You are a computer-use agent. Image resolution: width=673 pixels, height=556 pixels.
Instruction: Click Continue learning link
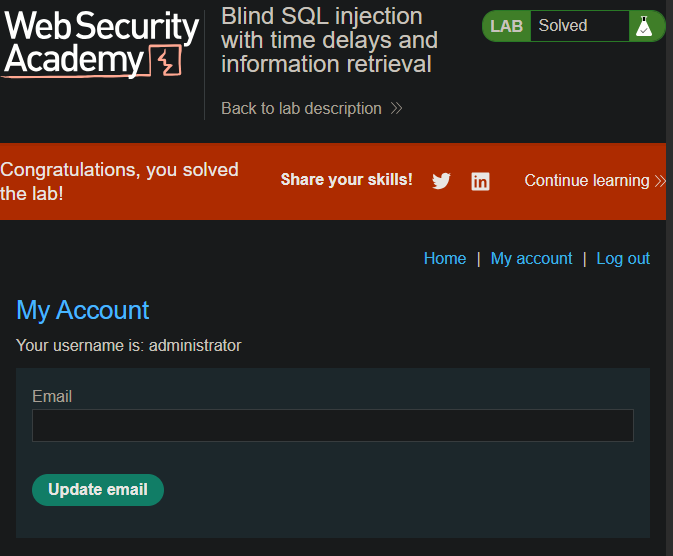click(595, 180)
